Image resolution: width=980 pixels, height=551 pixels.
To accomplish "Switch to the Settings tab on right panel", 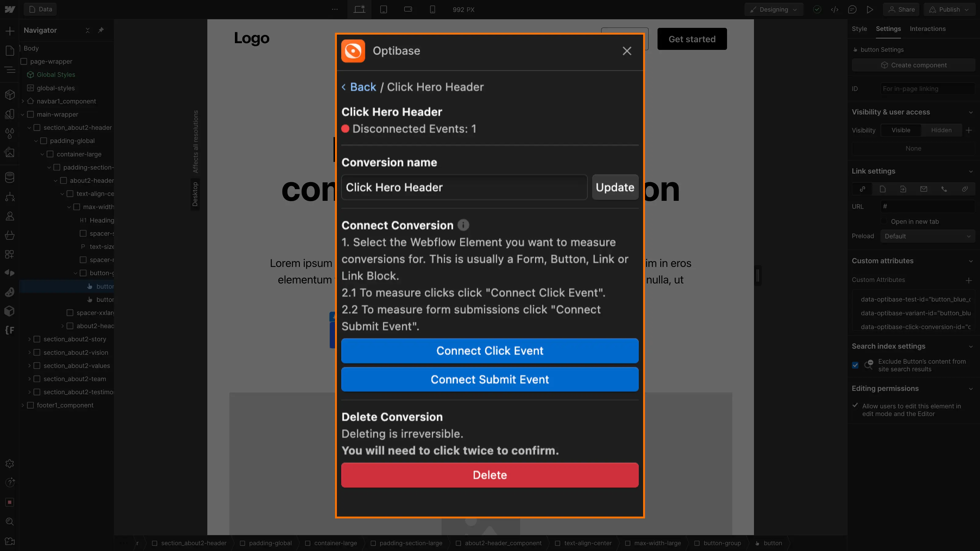I will pyautogui.click(x=888, y=28).
